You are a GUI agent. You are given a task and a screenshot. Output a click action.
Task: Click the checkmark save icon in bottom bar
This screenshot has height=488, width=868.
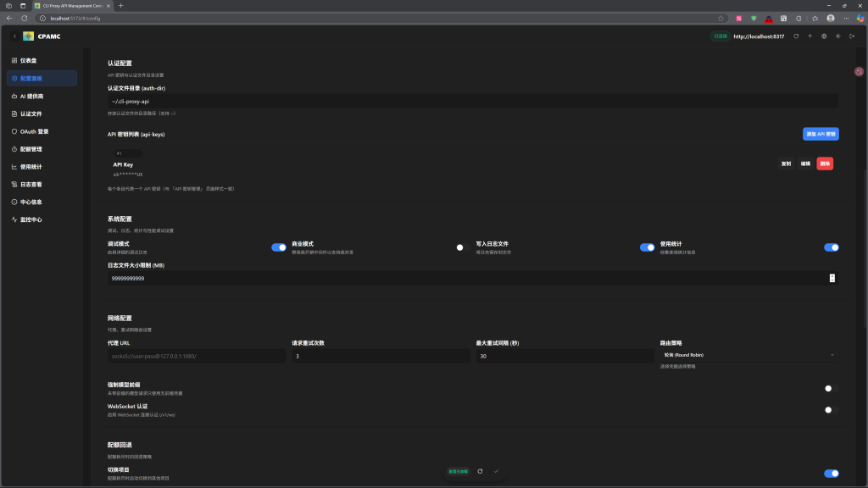coord(496,471)
